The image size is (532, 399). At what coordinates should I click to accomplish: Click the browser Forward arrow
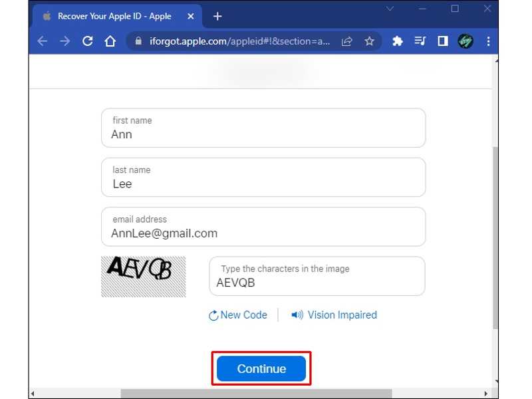65,41
